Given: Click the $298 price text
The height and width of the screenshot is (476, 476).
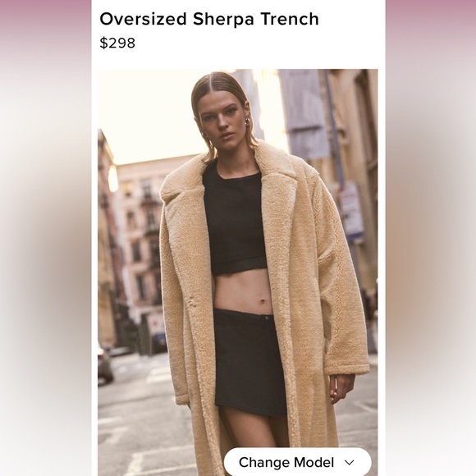Looking at the screenshot, I should pyautogui.click(x=117, y=43).
